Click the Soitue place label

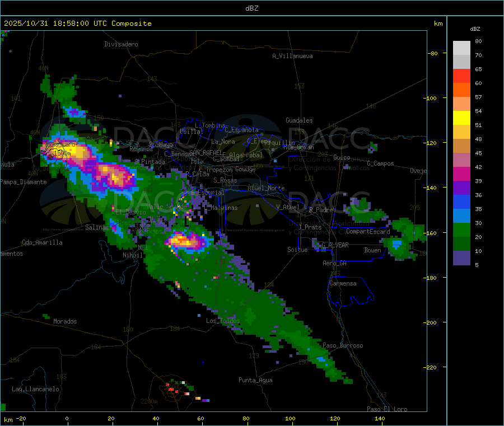297,250
